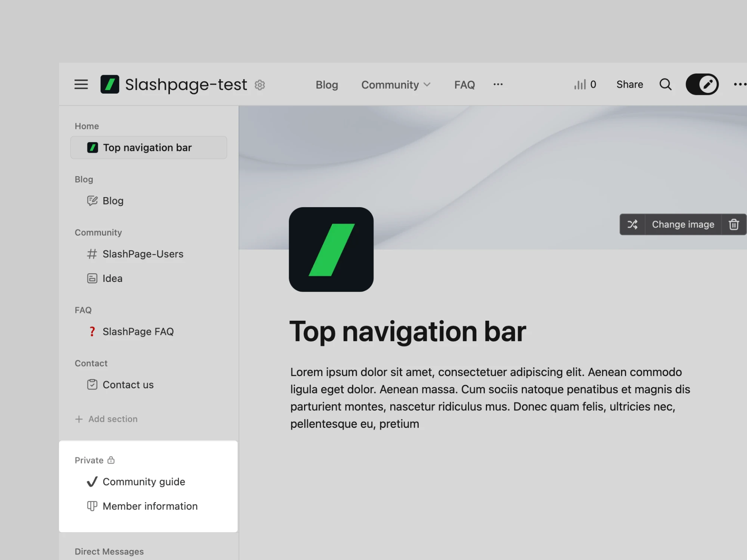The width and height of the screenshot is (747, 560).
Task: Click the Contact section label
Action: coord(91,363)
